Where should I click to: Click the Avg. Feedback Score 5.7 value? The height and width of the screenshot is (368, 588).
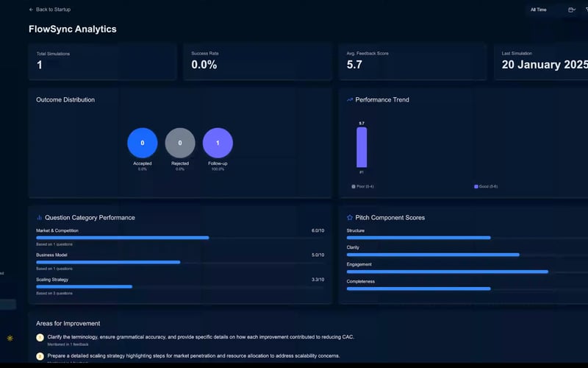click(x=354, y=65)
